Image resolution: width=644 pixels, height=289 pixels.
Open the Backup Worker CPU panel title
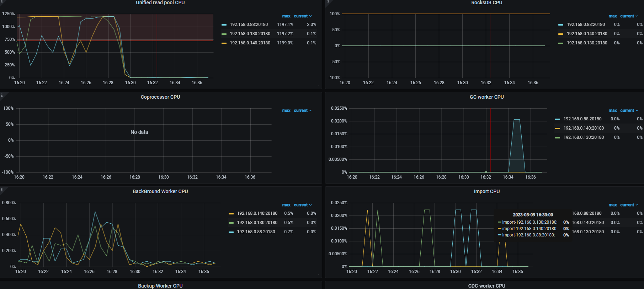(160, 286)
